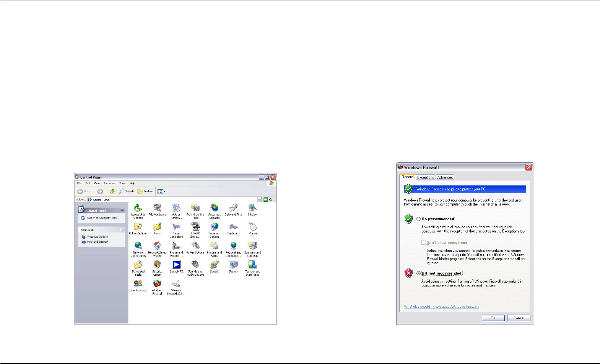Open Date and Time settings icon

point(234,210)
